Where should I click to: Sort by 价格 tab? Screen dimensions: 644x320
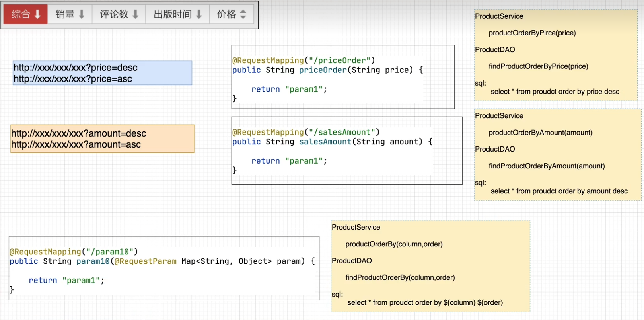[232, 14]
